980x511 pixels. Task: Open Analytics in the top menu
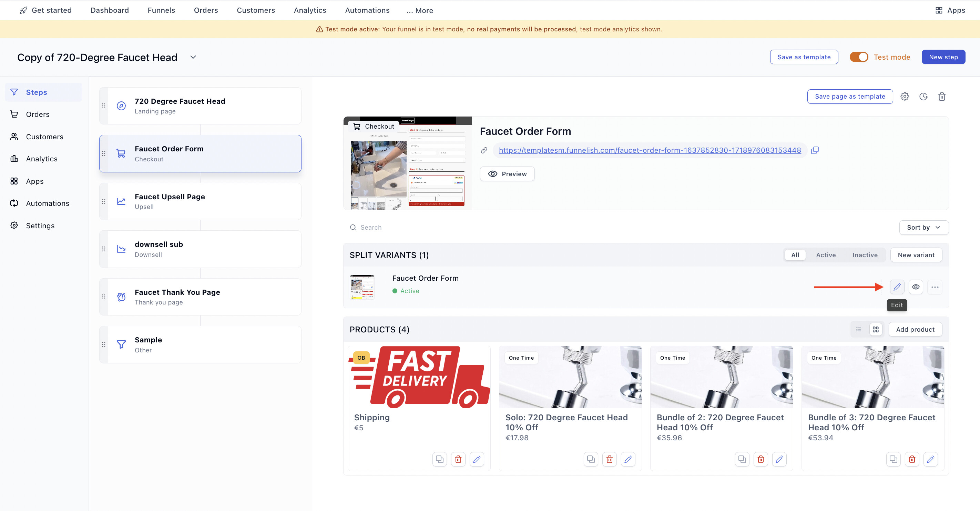click(x=310, y=10)
